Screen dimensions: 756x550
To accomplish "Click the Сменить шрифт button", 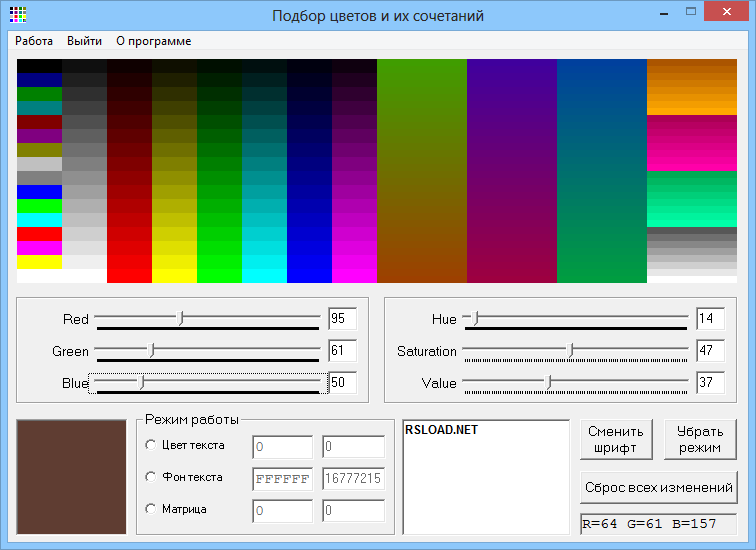I will point(616,439).
